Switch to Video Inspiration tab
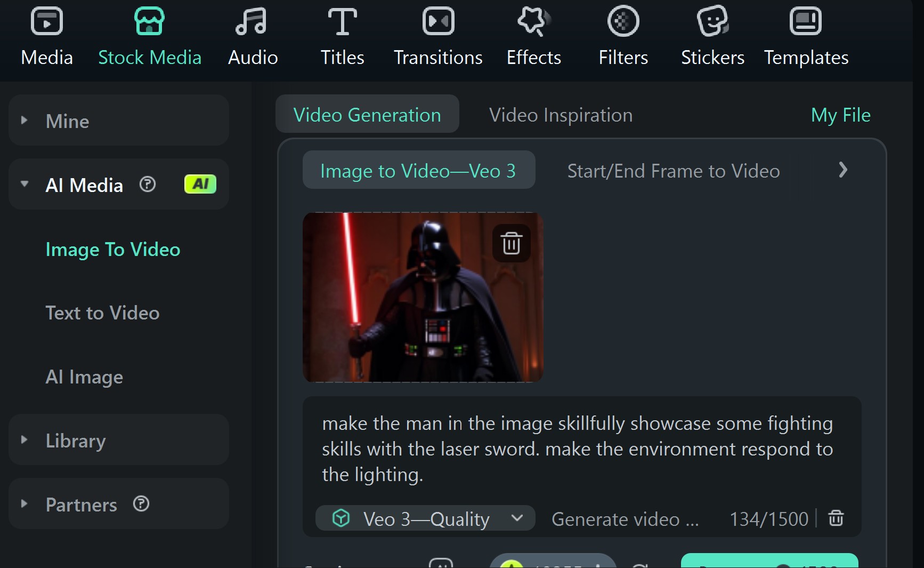 coord(561,115)
